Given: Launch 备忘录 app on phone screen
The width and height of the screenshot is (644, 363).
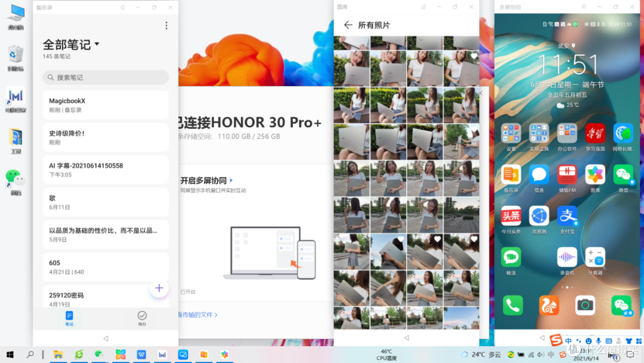Looking at the screenshot, I should coord(511,179).
